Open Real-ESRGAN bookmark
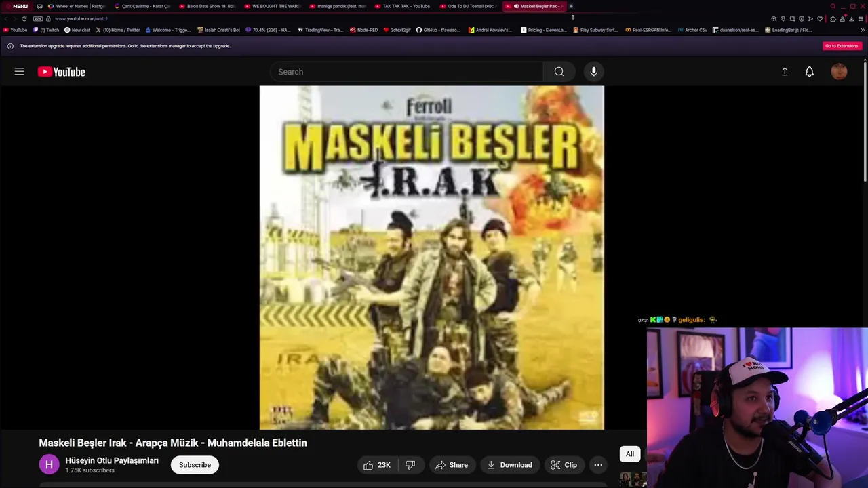Viewport: 868px width, 488px height. 648,30
